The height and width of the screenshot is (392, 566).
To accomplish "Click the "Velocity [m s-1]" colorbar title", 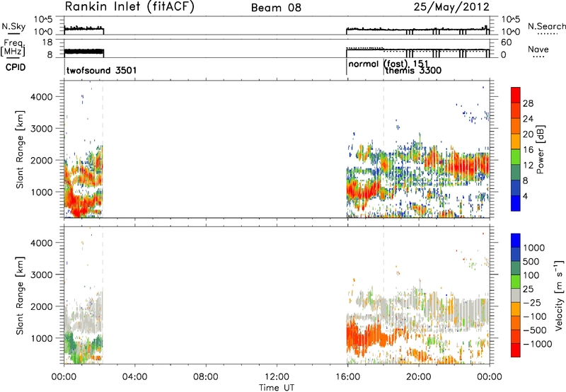I will (x=559, y=295).
